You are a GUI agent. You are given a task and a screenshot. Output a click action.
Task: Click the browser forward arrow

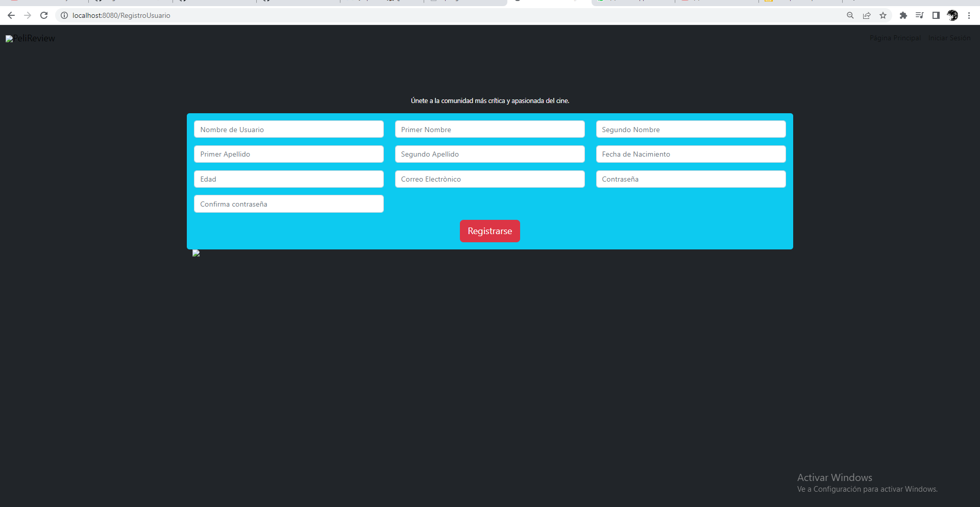[28, 15]
